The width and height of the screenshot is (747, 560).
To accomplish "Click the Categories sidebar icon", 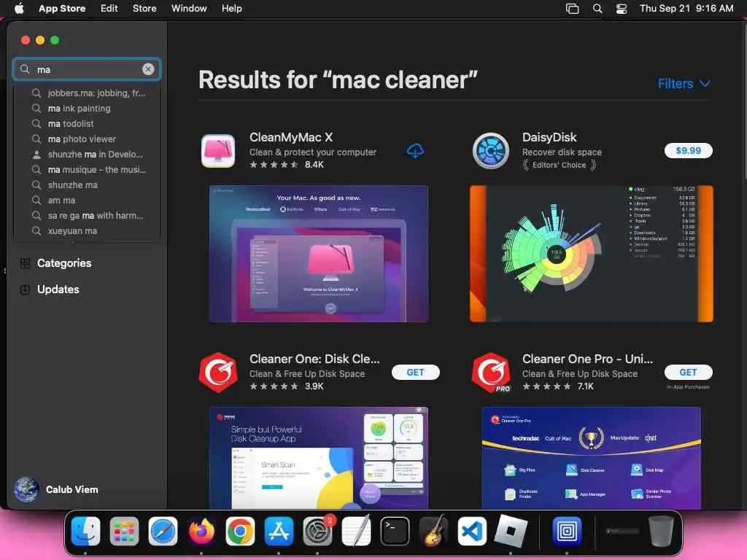I will tap(26, 263).
